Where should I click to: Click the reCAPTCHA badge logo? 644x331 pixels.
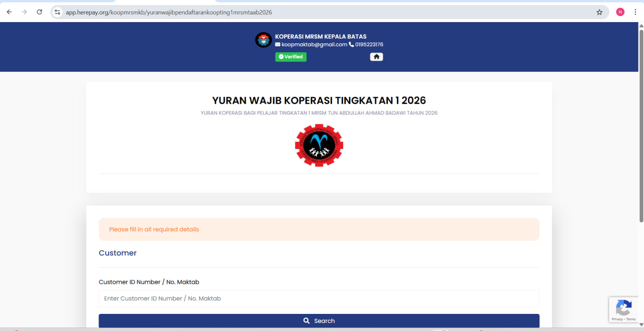(x=623, y=307)
